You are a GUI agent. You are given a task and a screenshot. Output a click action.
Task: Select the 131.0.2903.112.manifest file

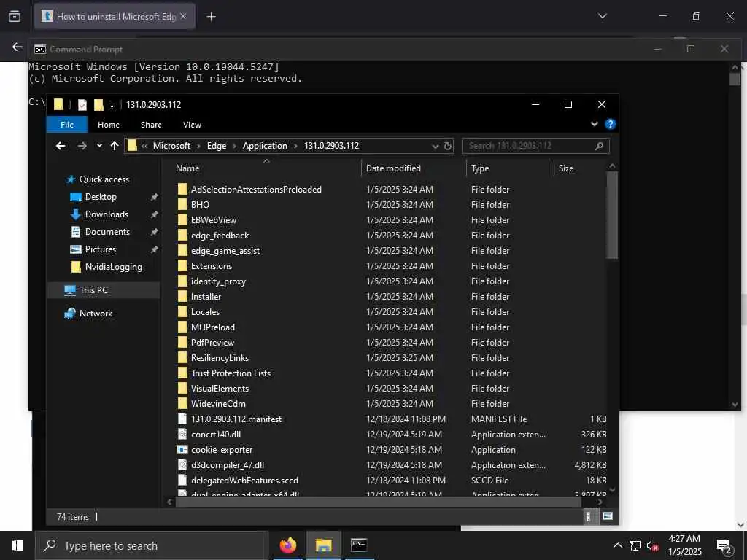(x=236, y=419)
